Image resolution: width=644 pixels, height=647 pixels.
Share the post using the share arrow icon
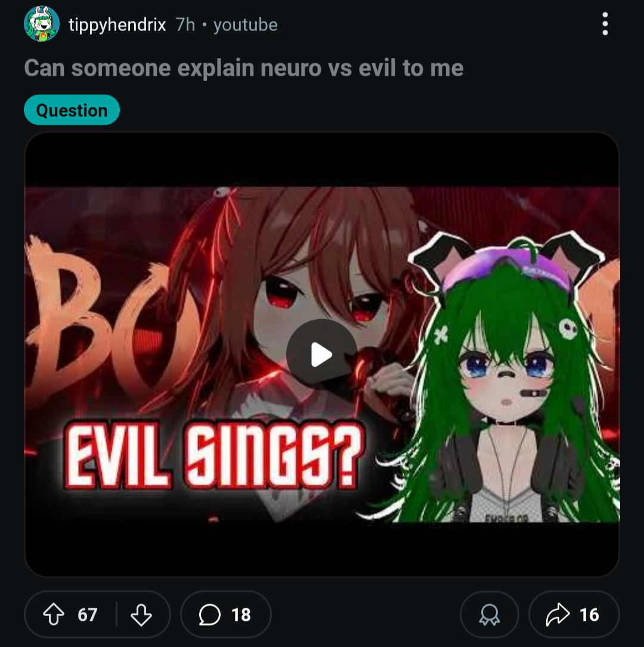558,615
